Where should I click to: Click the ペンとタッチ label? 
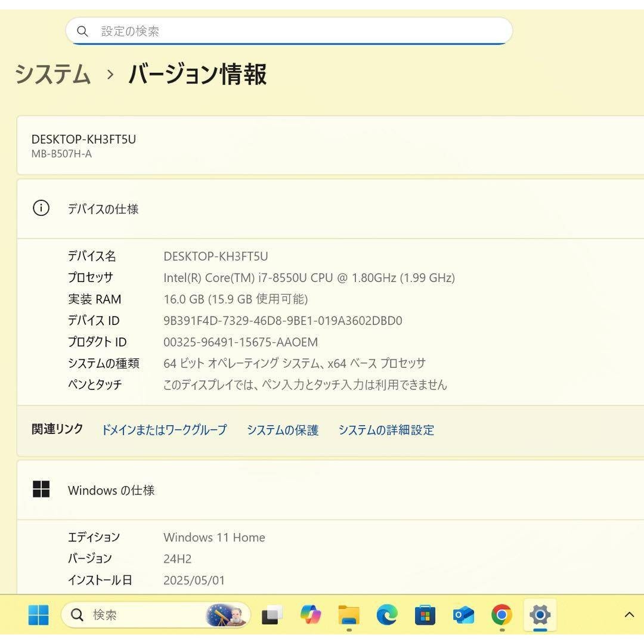(95, 385)
